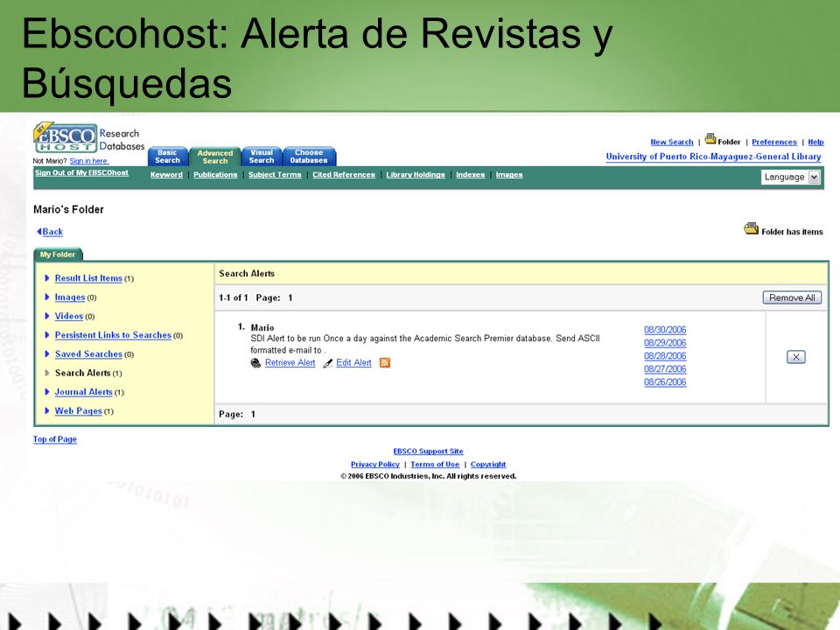Open the Privacy Policy link
This screenshot has height=630, width=840.
(x=375, y=465)
